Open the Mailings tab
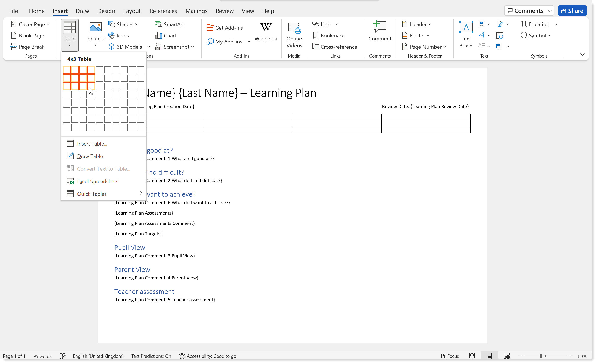This screenshot has width=597, height=364. pos(196,11)
